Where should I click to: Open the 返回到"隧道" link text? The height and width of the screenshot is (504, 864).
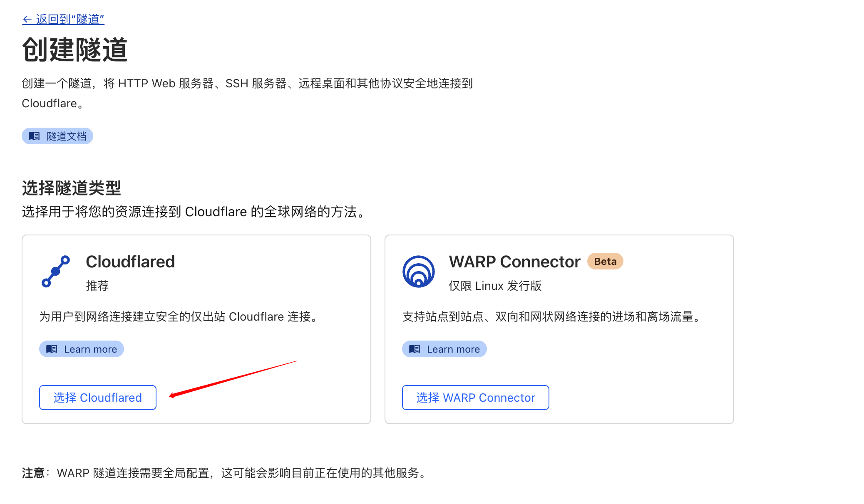[x=70, y=19]
